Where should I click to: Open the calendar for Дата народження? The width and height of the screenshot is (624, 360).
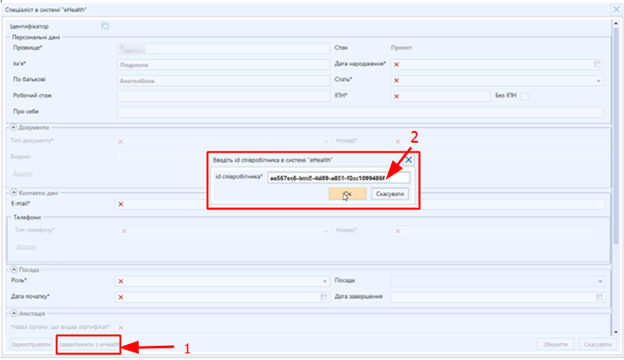pyautogui.click(x=597, y=64)
